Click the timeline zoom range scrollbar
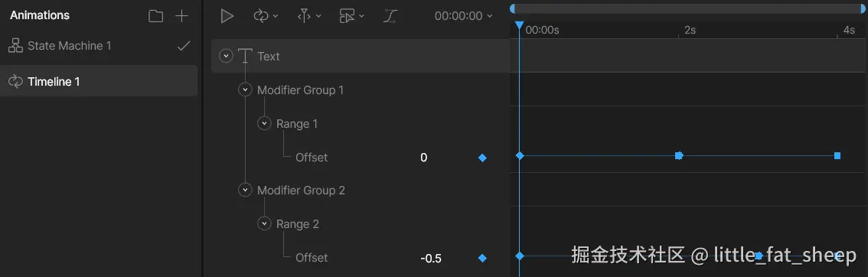The width and height of the screenshot is (868, 277). (x=687, y=8)
